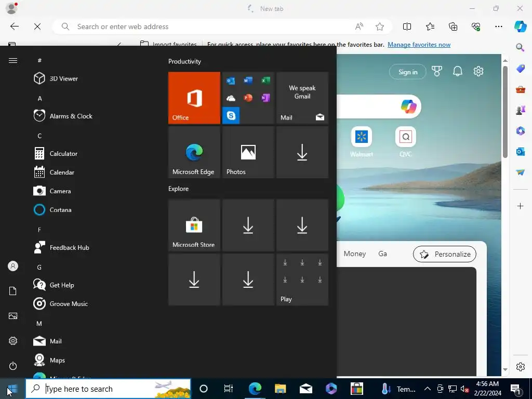532x399 pixels.
Task: Click the muted volume tray icon
Action: 465,389
